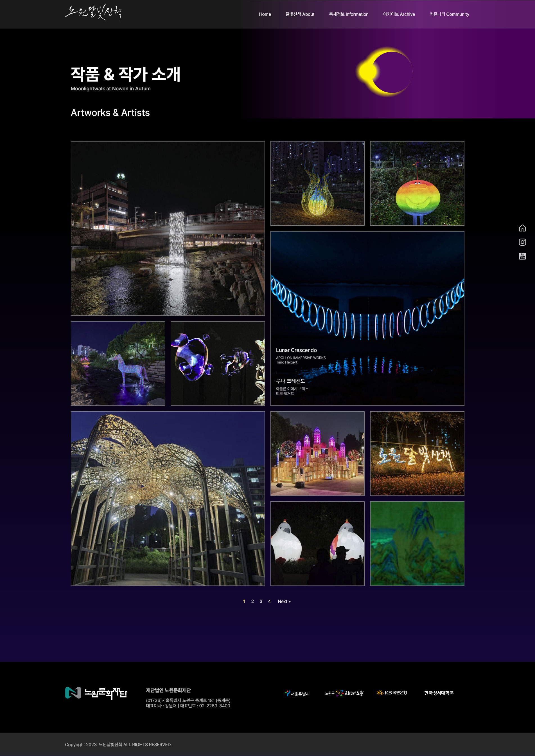This screenshot has height=756, width=535.
Task: Open the rainbow smiling balloon artwork
Action: point(417,184)
